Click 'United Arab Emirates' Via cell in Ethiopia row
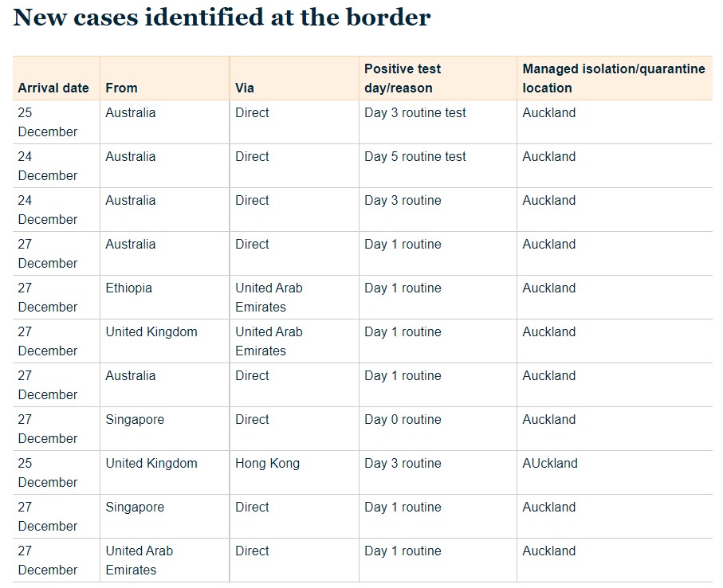 click(x=269, y=298)
